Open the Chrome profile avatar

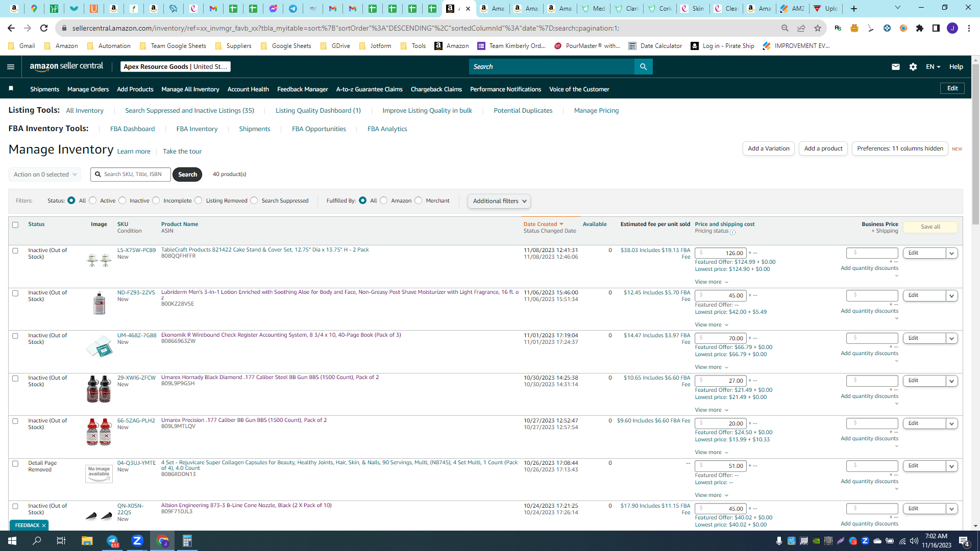tap(952, 28)
